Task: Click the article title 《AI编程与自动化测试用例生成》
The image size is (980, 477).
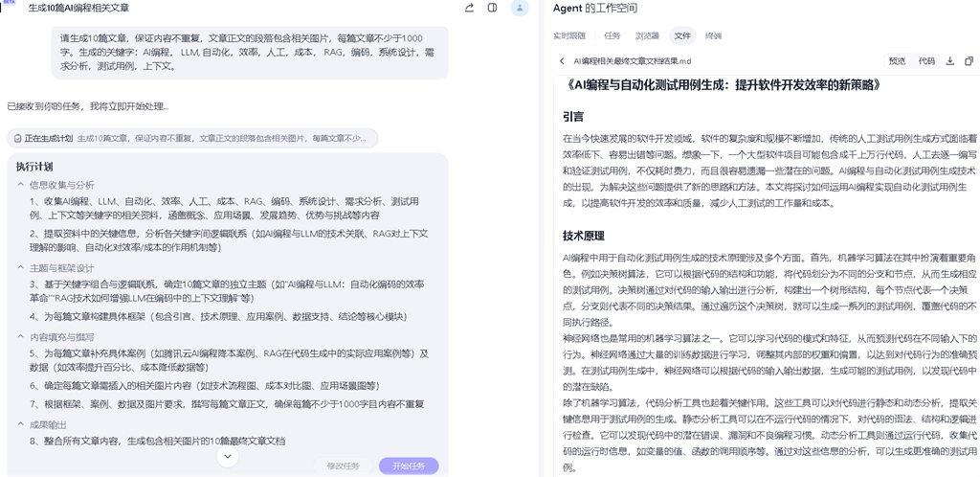Action: pos(723,84)
